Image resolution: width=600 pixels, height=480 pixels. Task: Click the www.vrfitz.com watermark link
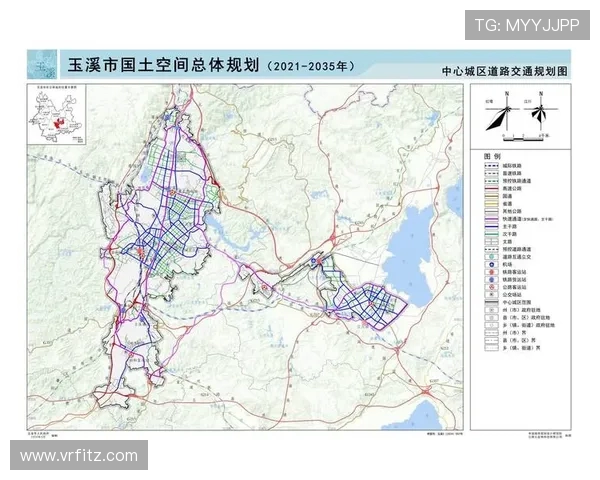pyautogui.click(x=79, y=455)
